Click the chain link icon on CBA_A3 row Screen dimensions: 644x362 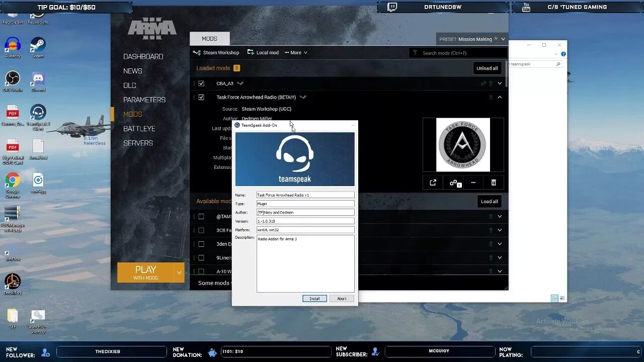[x=484, y=83]
